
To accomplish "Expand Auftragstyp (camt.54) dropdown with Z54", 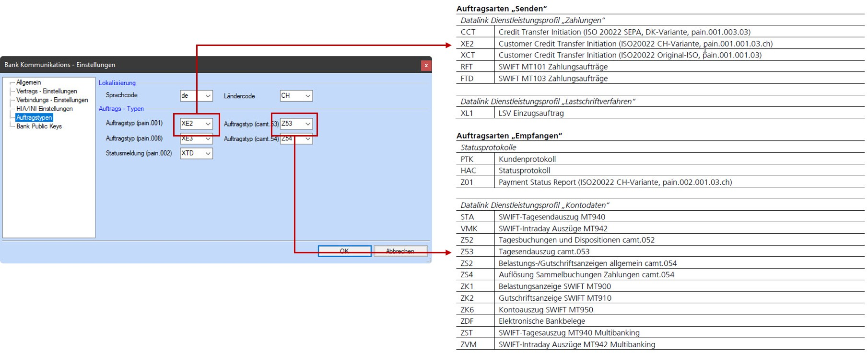I will [x=307, y=139].
